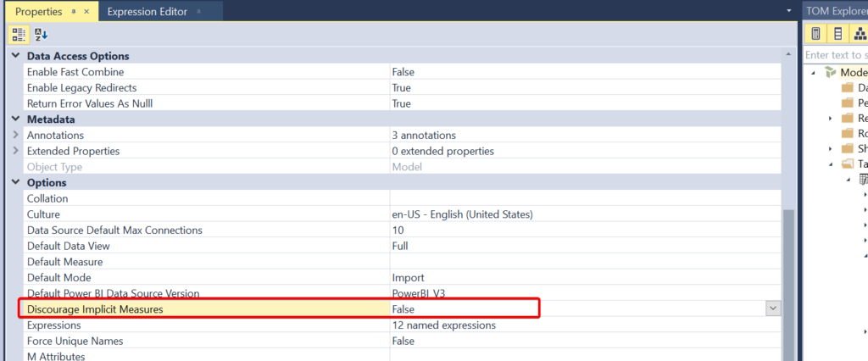Click the Force Unique Names value
This screenshot has width=868, height=361.
pos(403,341)
